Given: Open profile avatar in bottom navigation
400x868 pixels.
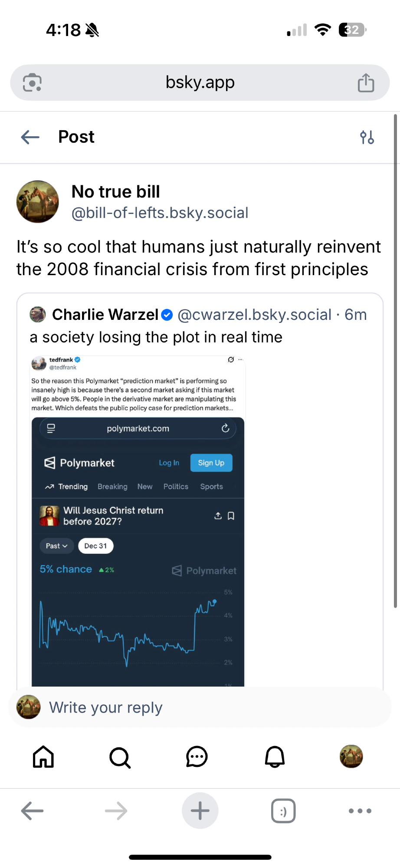Looking at the screenshot, I should [351, 756].
